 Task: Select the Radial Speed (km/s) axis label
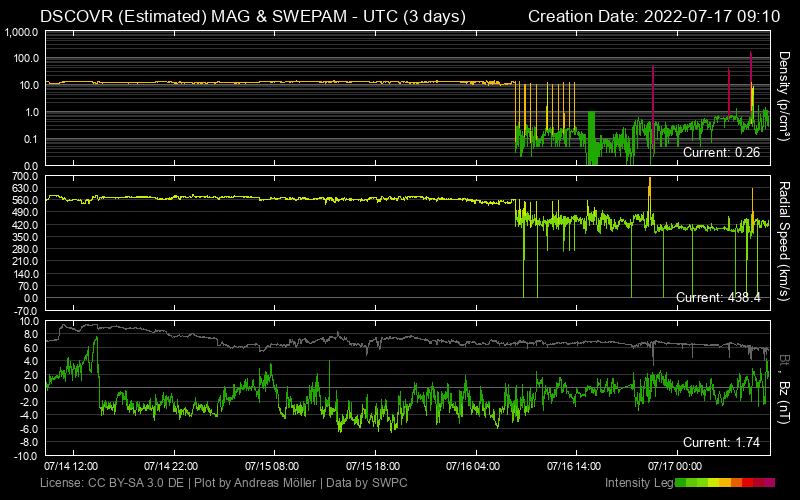[784, 241]
